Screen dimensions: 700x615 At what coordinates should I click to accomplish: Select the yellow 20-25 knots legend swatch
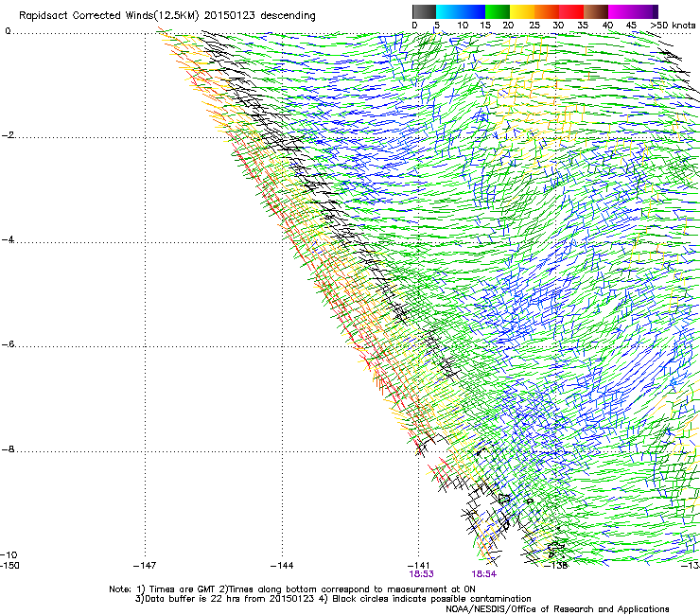tap(522, 11)
